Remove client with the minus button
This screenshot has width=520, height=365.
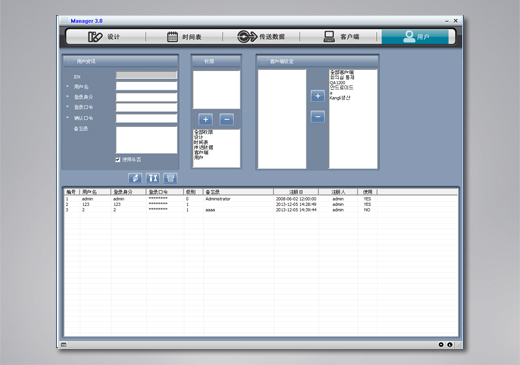point(318,117)
